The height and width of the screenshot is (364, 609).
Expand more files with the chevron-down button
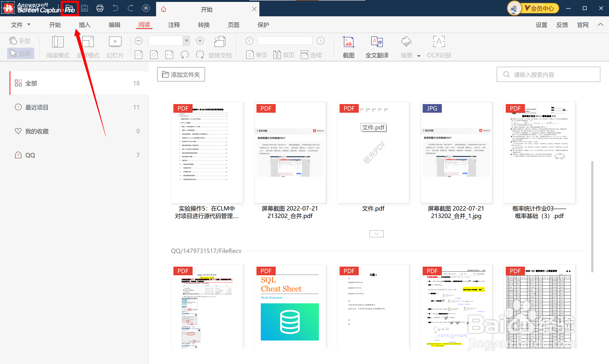[376, 234]
